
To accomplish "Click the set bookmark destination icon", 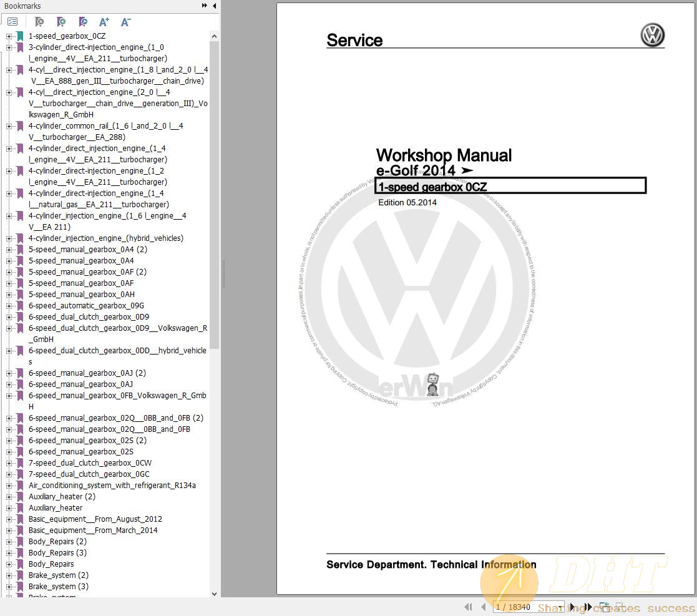I will pyautogui.click(x=83, y=22).
